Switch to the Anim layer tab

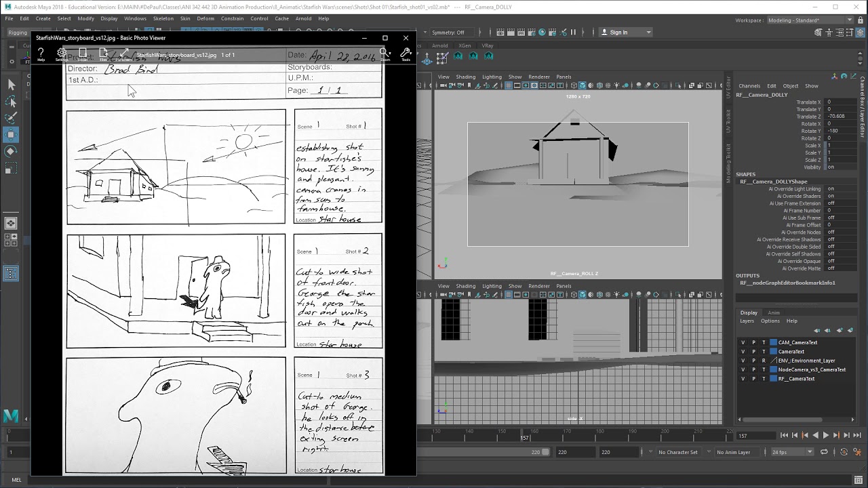(x=774, y=312)
